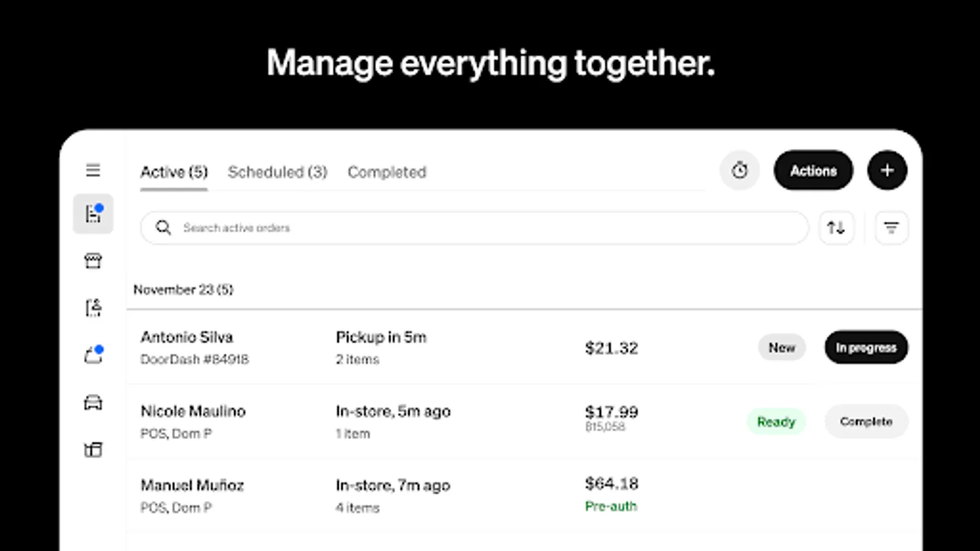Select the delivery vehicle icon in the sidebar
The image size is (980, 551).
(x=93, y=403)
